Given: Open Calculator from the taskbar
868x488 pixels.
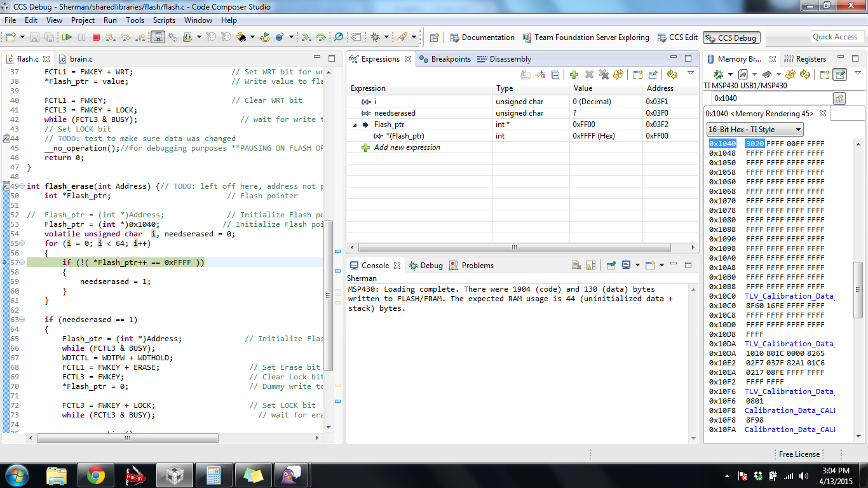Looking at the screenshot, I should click(213, 475).
